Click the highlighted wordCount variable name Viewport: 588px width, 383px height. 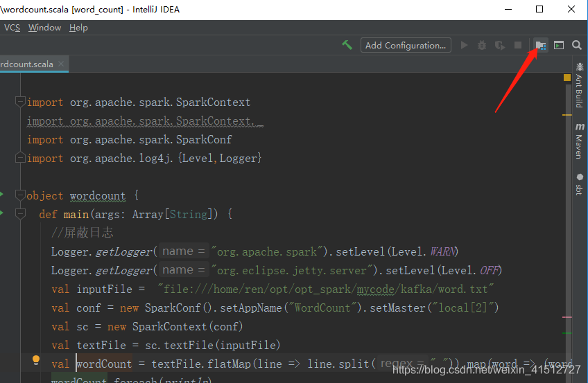[104, 364]
